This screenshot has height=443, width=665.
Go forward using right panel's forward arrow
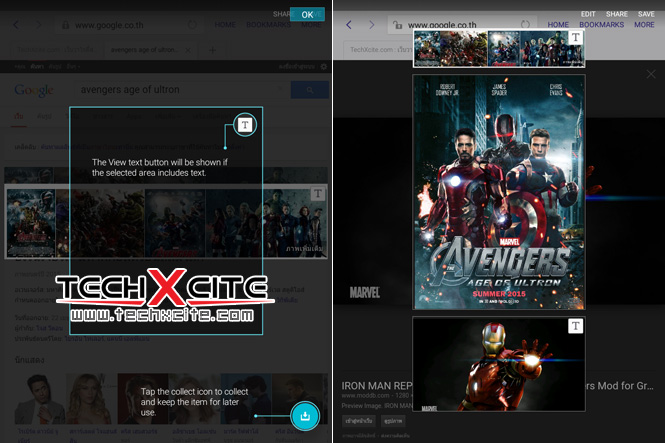point(372,25)
